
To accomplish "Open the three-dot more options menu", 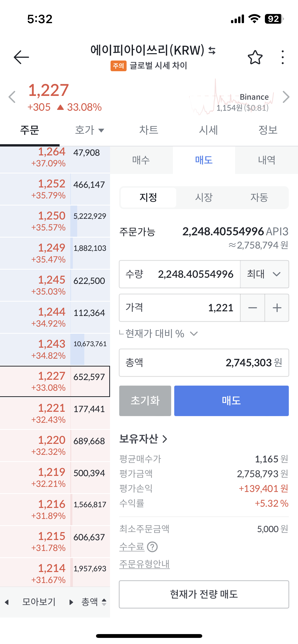I will click(x=282, y=57).
